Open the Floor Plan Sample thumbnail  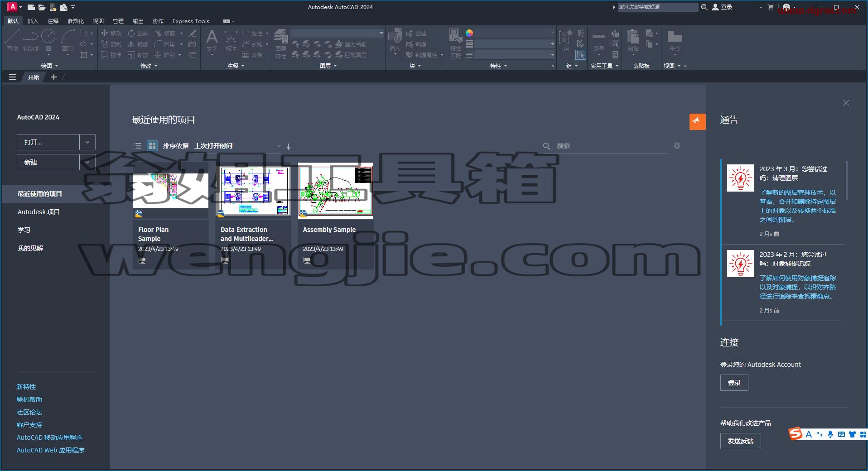pyautogui.click(x=171, y=191)
